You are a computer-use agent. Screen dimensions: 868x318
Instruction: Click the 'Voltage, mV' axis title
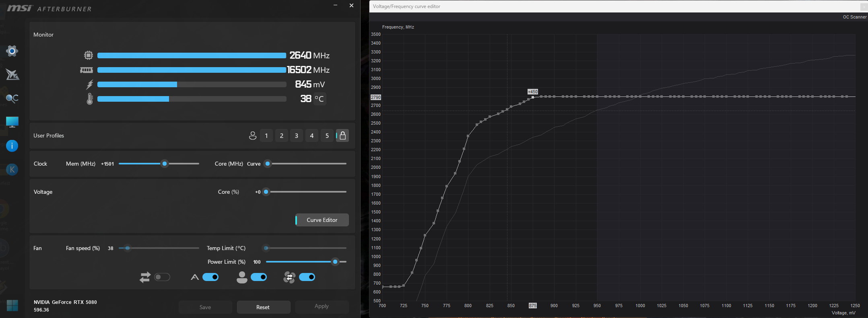[x=843, y=313]
